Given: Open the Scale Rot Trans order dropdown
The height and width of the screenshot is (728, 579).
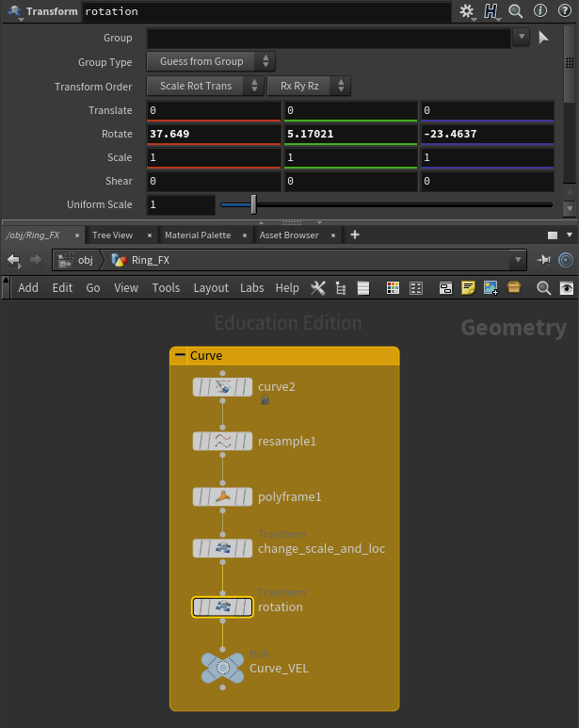Looking at the screenshot, I should [204, 86].
